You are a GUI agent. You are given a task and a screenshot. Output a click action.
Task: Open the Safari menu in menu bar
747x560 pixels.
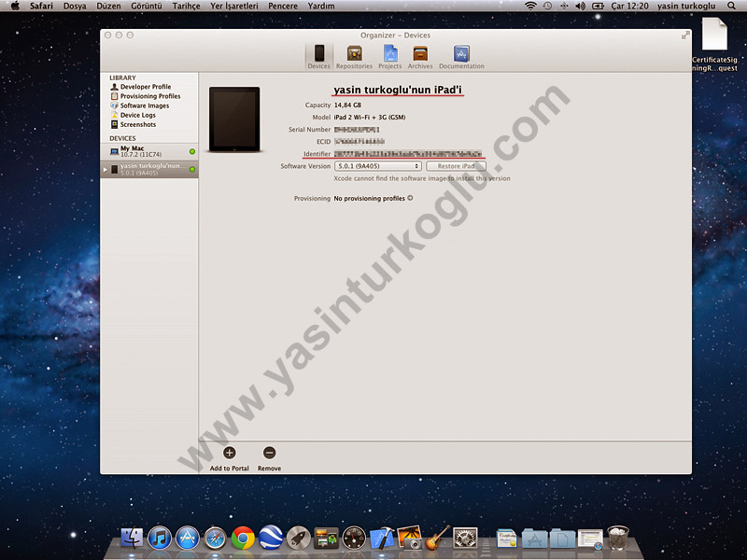click(41, 6)
